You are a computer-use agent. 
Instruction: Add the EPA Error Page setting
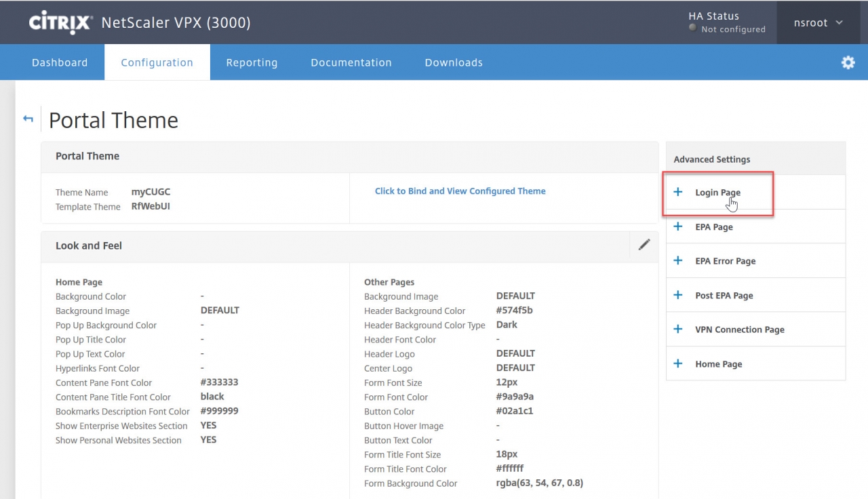[755, 261]
